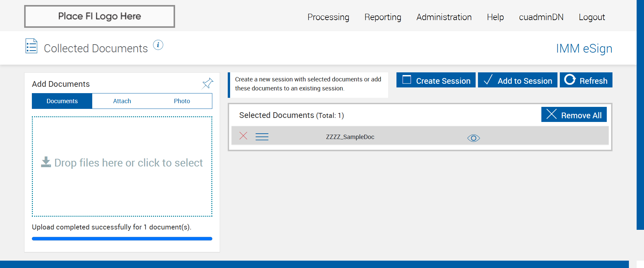
Task: Click the Add to Session button
Action: (517, 80)
